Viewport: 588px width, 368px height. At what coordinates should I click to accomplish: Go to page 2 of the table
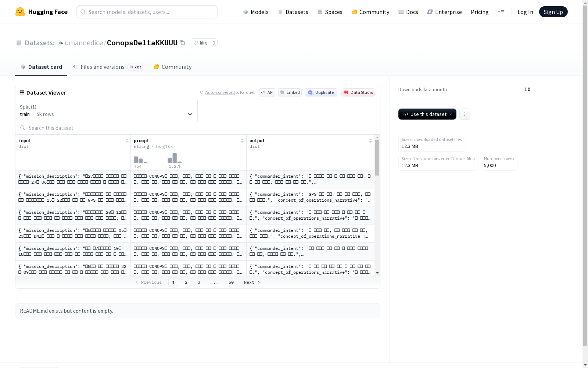[186, 282]
